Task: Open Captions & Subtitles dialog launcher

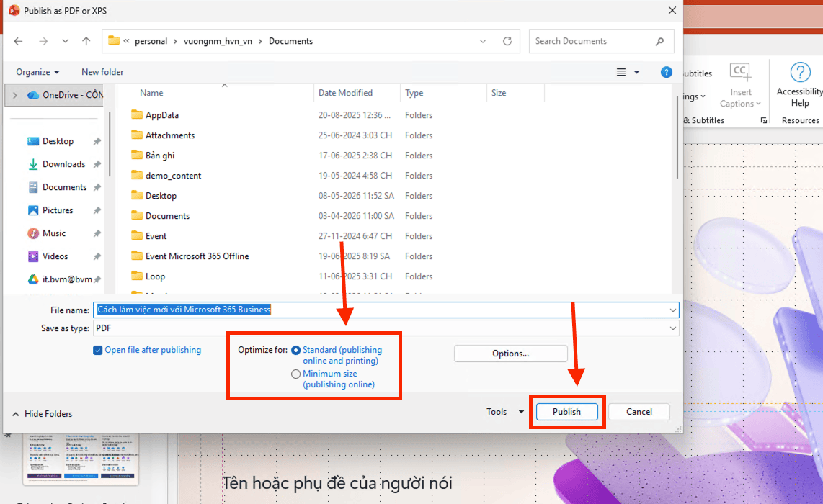Action: coord(764,121)
